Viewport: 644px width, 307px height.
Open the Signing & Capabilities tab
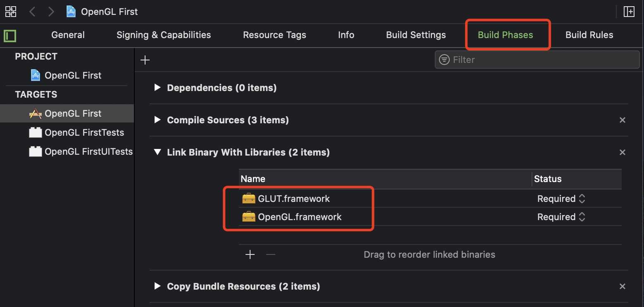pos(164,35)
